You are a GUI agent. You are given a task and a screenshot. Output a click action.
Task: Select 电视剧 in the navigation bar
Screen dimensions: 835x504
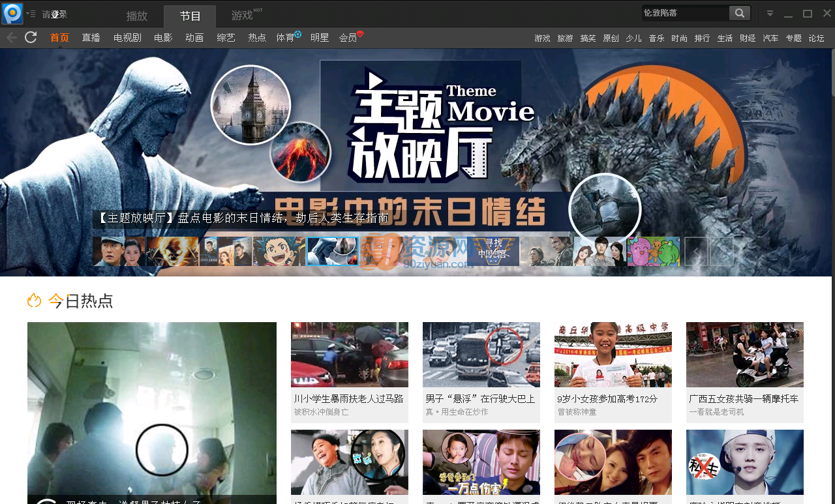127,38
